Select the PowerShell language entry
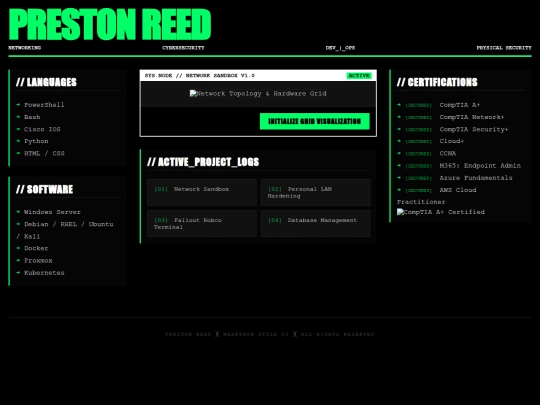Viewport: 540px width, 405px height. 44,105
